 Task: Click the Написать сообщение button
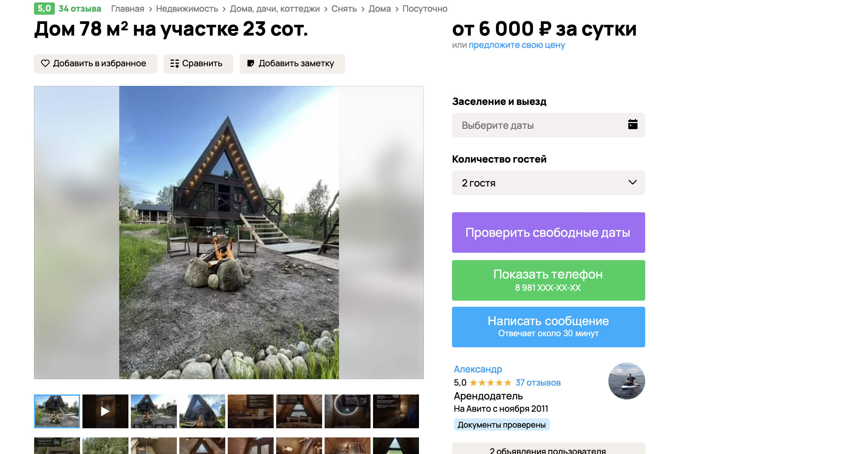[x=548, y=327]
